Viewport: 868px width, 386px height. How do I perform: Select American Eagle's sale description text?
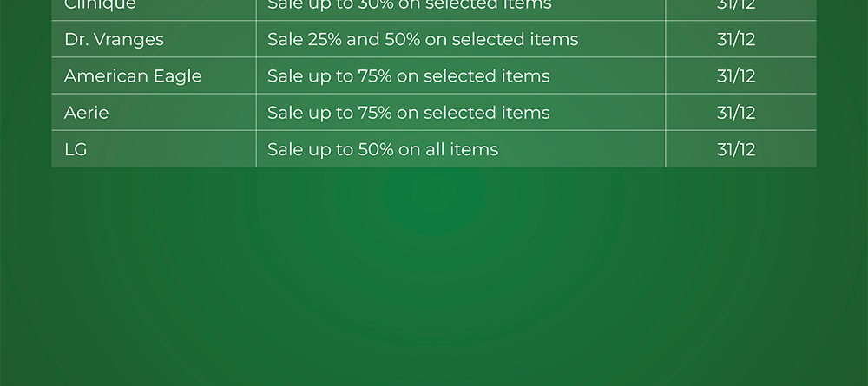pos(408,76)
